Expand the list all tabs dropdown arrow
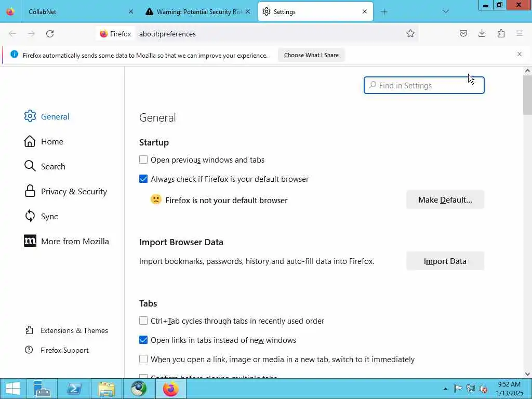This screenshot has width=532, height=399. point(446,11)
